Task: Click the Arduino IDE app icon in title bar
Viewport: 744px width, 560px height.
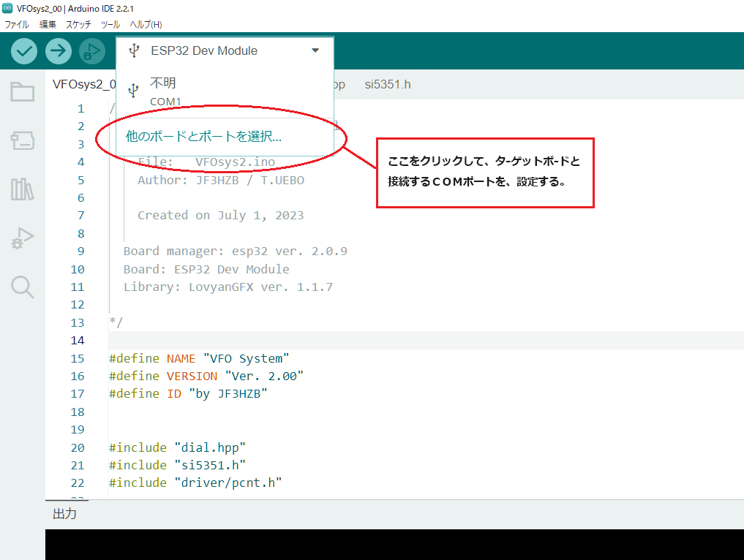Action: click(x=7, y=8)
